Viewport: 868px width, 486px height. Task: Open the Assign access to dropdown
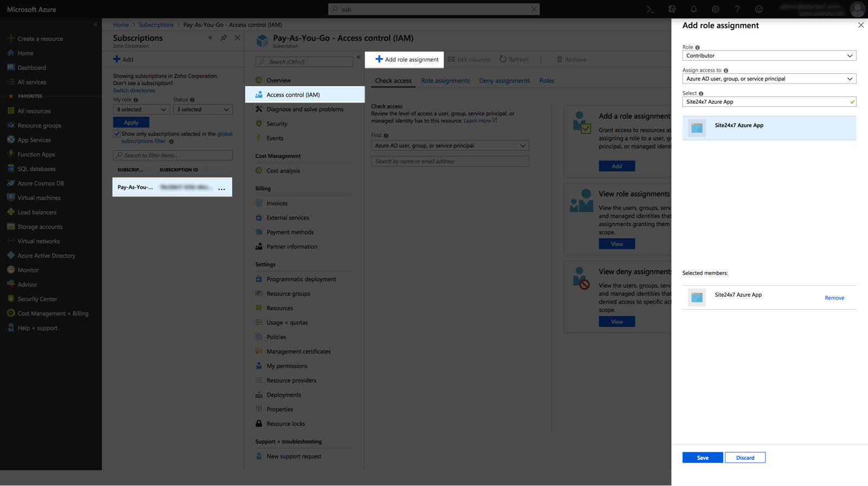(769, 79)
